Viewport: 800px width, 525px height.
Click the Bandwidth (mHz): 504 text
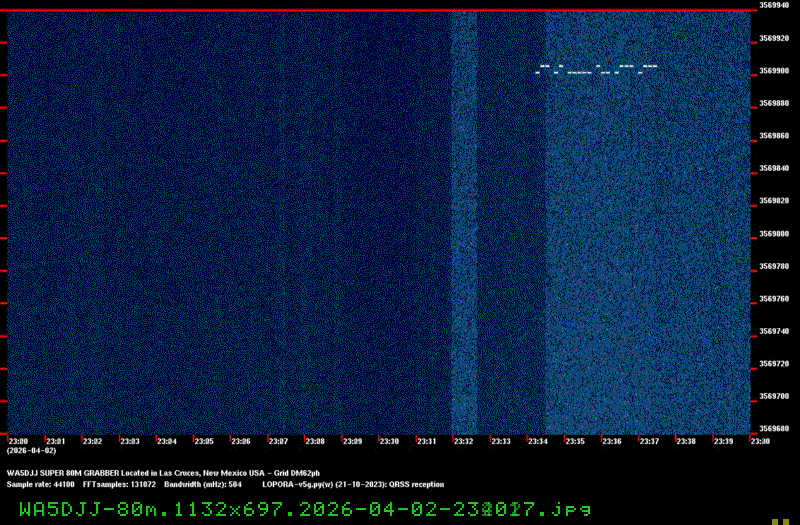point(203,484)
